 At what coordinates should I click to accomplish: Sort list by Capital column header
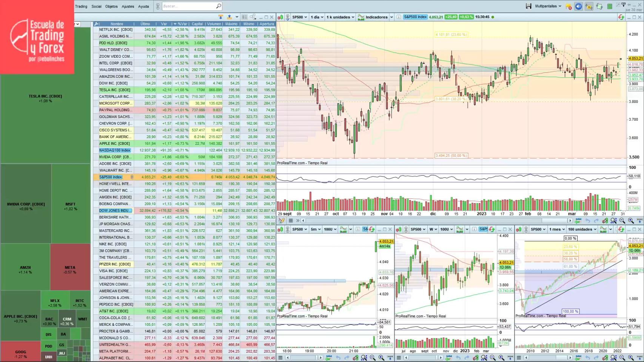point(197,24)
